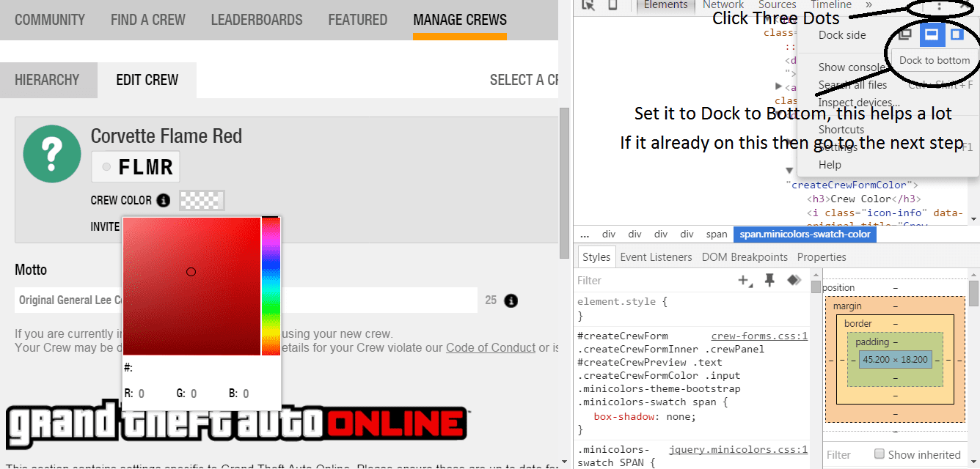The width and height of the screenshot is (980, 469).
Task: Click the checkered crew color swatch
Action: [202, 200]
